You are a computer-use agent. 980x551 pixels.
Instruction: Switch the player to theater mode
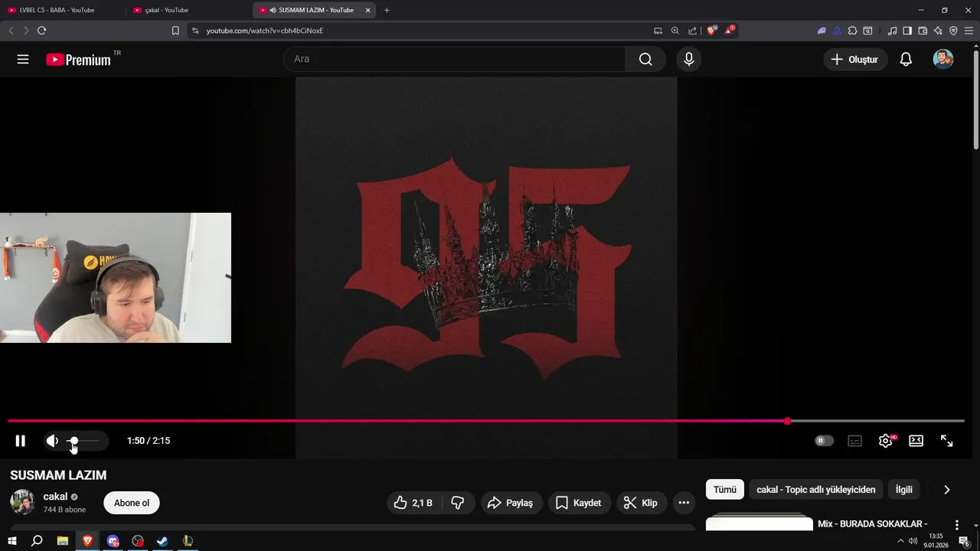[x=916, y=441]
